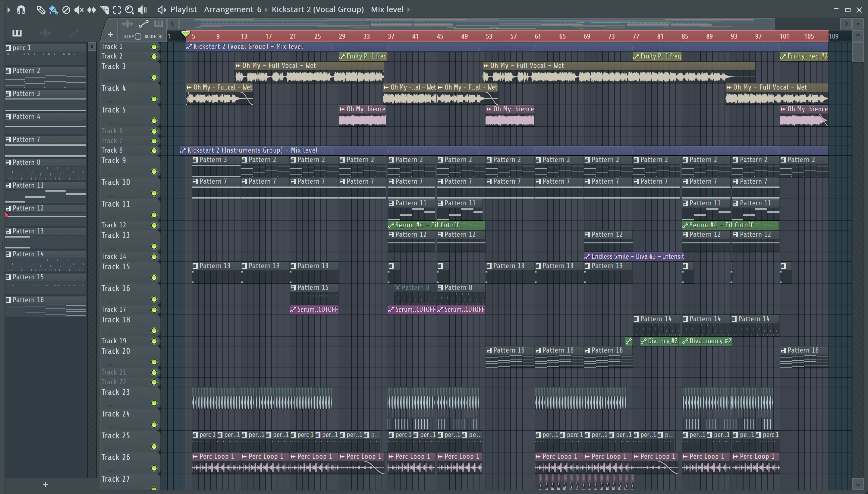
Task: Select the Paint brush tool
Action: coord(54,10)
